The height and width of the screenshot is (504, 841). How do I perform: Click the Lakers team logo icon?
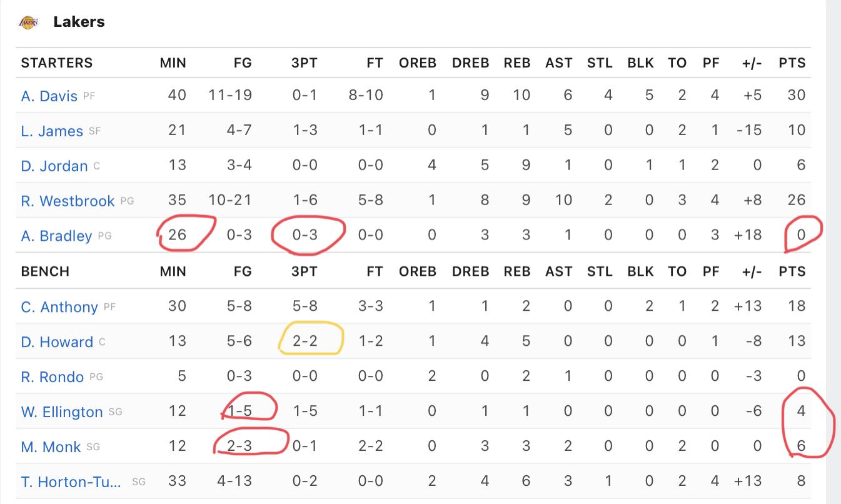29,22
